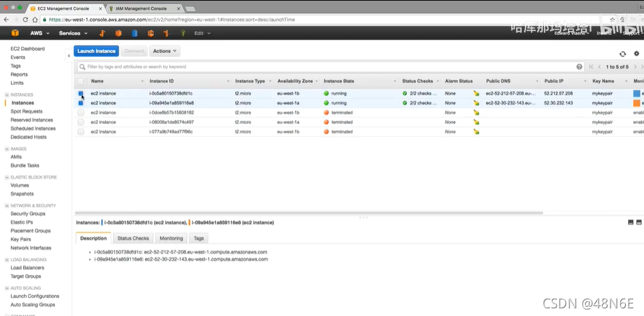Reload the browser page
The image size is (644, 316).
(x=26, y=19)
